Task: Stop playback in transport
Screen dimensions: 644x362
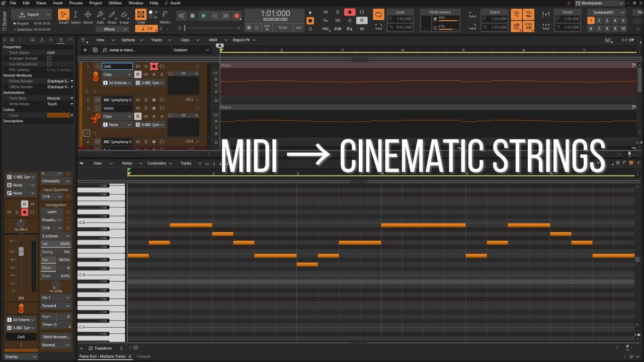Action: [192, 16]
